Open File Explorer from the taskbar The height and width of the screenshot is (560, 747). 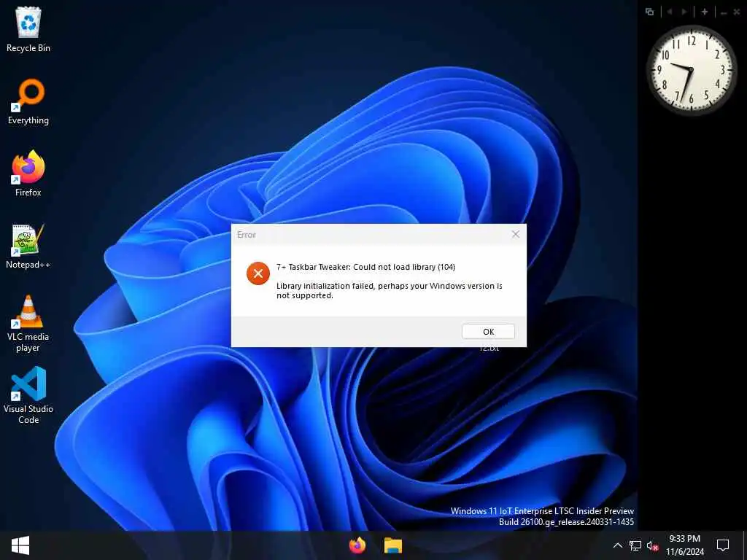pyautogui.click(x=393, y=545)
